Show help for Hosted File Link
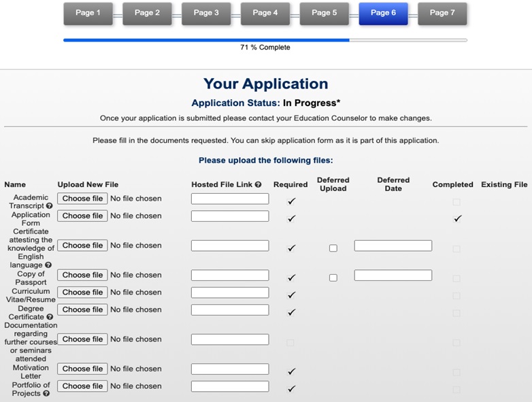The width and height of the screenshot is (532, 402). [259, 184]
